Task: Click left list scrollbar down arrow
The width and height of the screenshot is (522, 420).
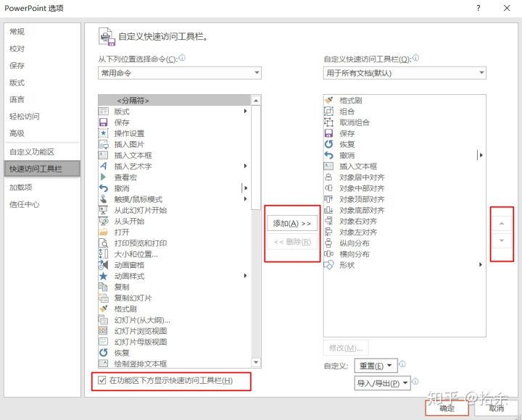Action: click(x=256, y=363)
